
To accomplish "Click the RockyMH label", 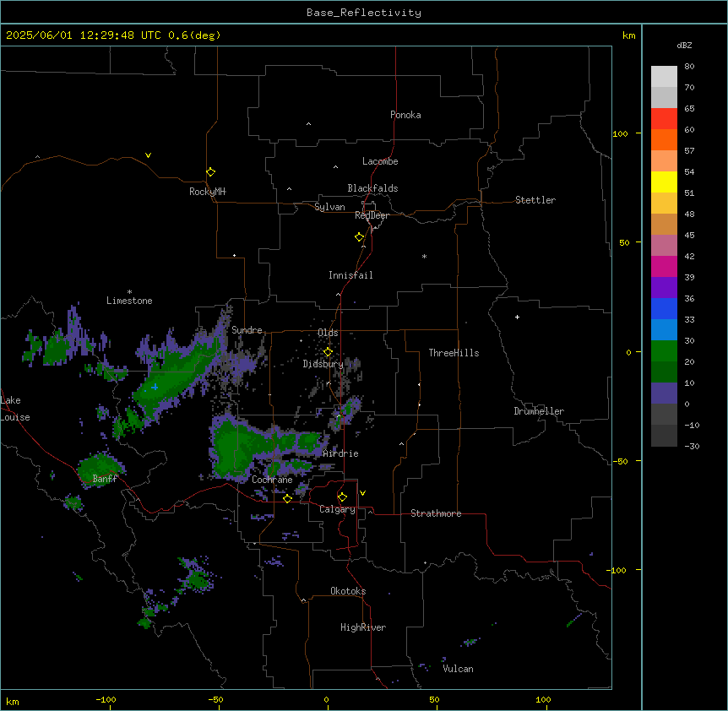I will coord(207,192).
